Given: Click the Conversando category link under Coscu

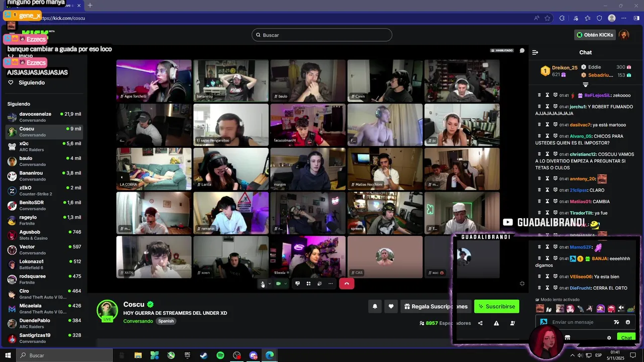Looking at the screenshot, I should [138, 321].
